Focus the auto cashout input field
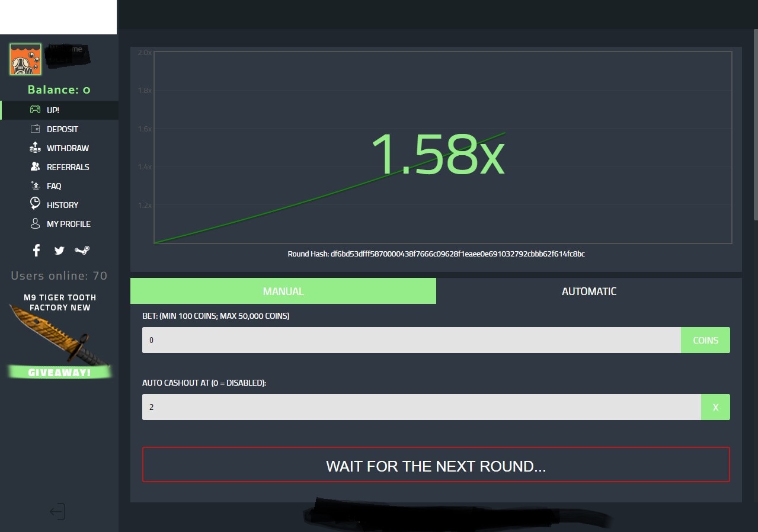The height and width of the screenshot is (532, 758). point(421,408)
